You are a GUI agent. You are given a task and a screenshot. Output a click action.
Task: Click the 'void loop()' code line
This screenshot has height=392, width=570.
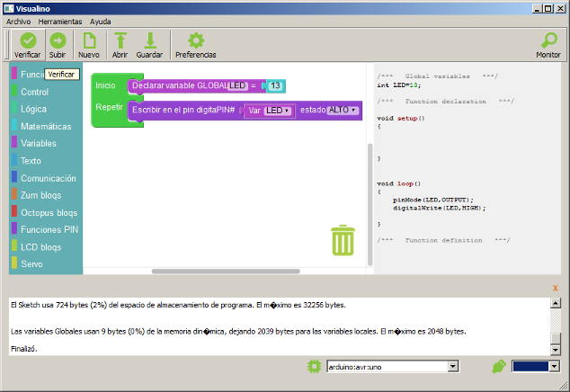pos(399,183)
